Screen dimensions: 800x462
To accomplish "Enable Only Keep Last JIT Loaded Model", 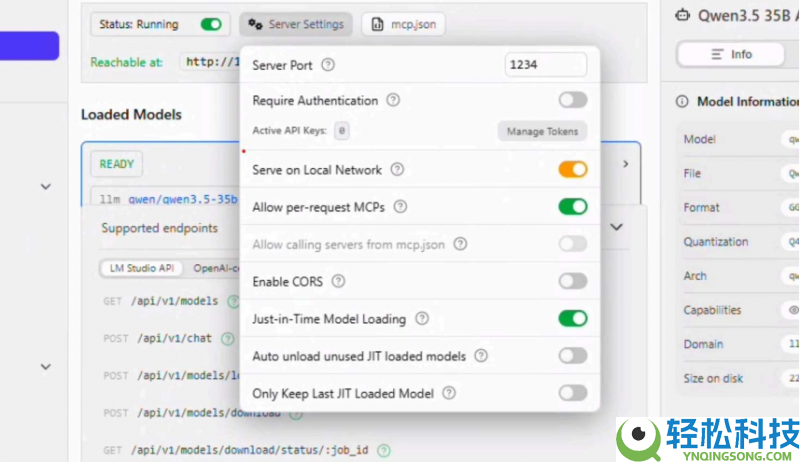I will (572, 393).
